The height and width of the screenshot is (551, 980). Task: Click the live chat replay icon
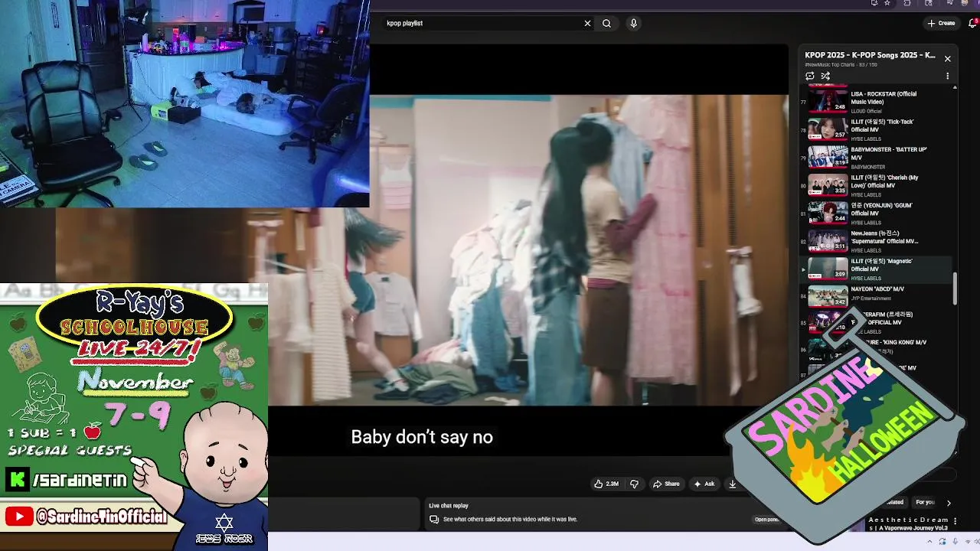click(434, 520)
